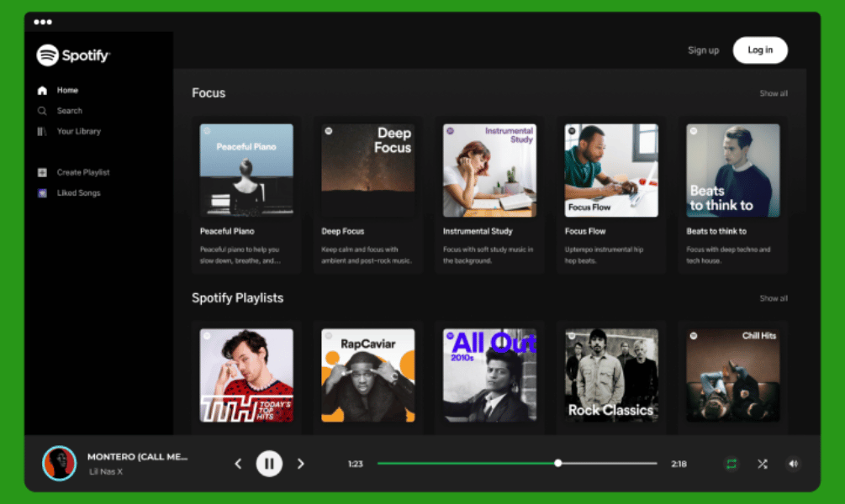Show all Focus playlists
The height and width of the screenshot is (504, 845).
coord(774,94)
